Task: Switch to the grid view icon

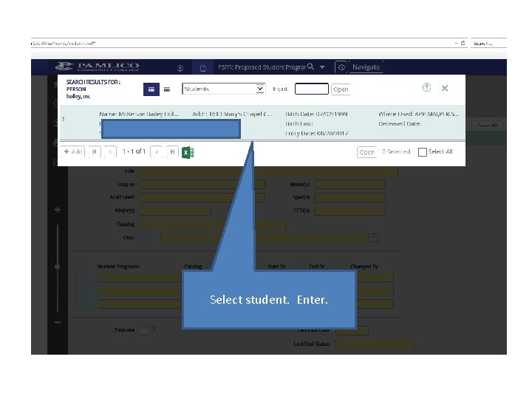Action: tap(167, 89)
